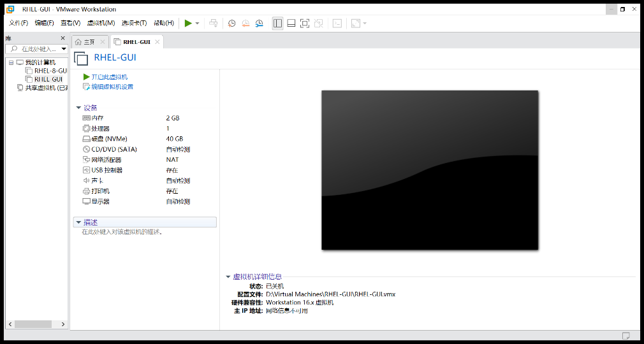
Task: Revert to snapshot using the orange clock icon
Action: (x=245, y=24)
